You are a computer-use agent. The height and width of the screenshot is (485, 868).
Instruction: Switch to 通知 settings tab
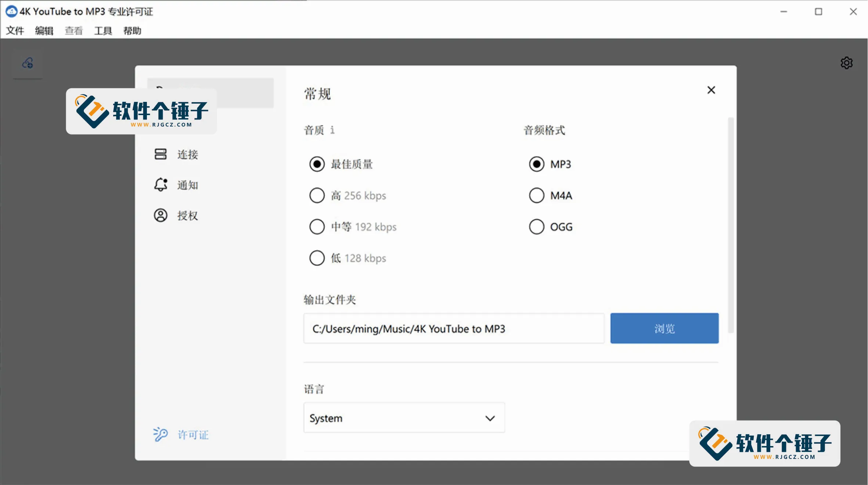210,185
